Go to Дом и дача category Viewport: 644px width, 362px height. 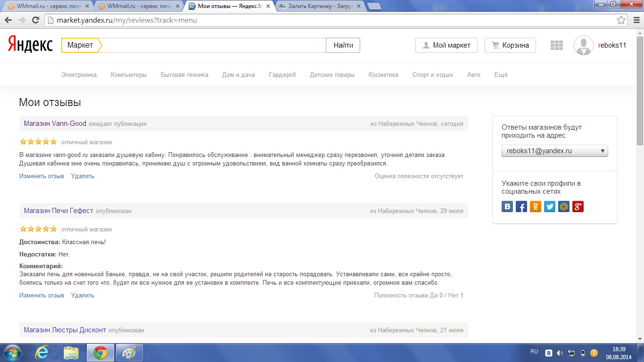point(239,74)
